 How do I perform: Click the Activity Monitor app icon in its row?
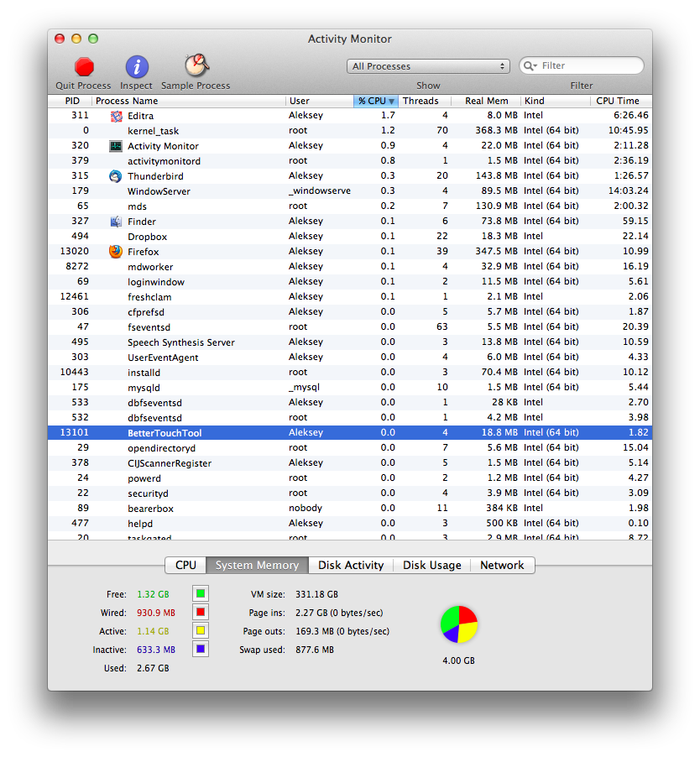coord(116,146)
